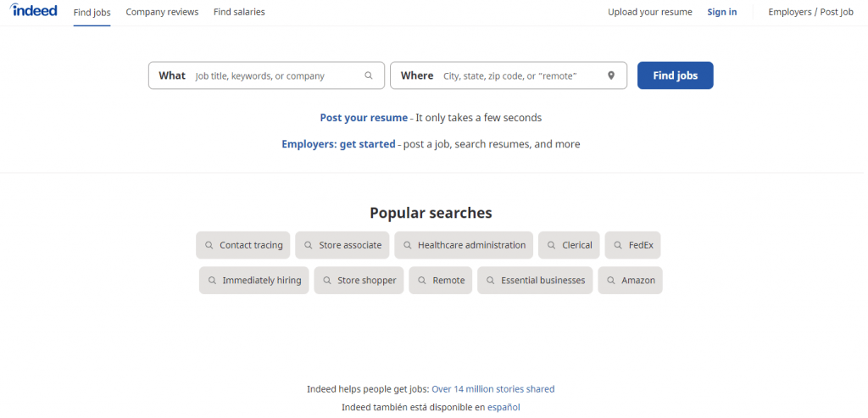The height and width of the screenshot is (418, 868).
Task: Choose the Immediately hiring search chip
Action: click(254, 281)
